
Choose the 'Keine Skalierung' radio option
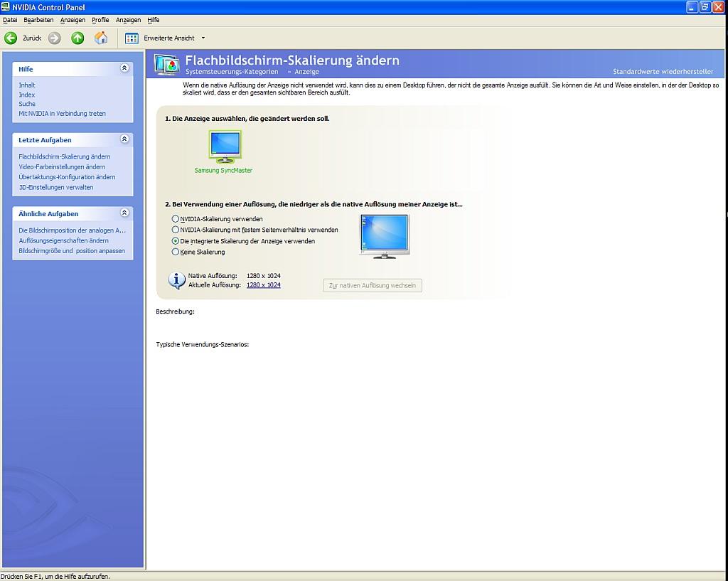(x=176, y=252)
